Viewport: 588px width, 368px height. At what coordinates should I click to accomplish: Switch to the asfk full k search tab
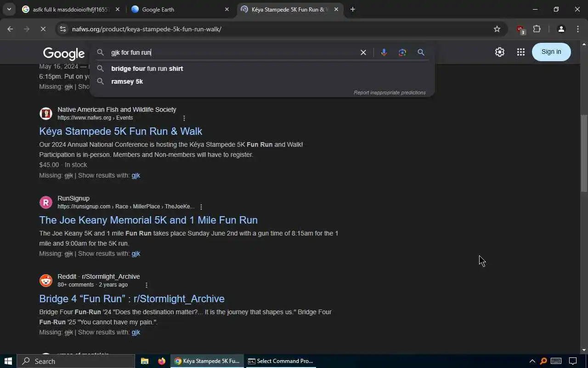[71, 9]
